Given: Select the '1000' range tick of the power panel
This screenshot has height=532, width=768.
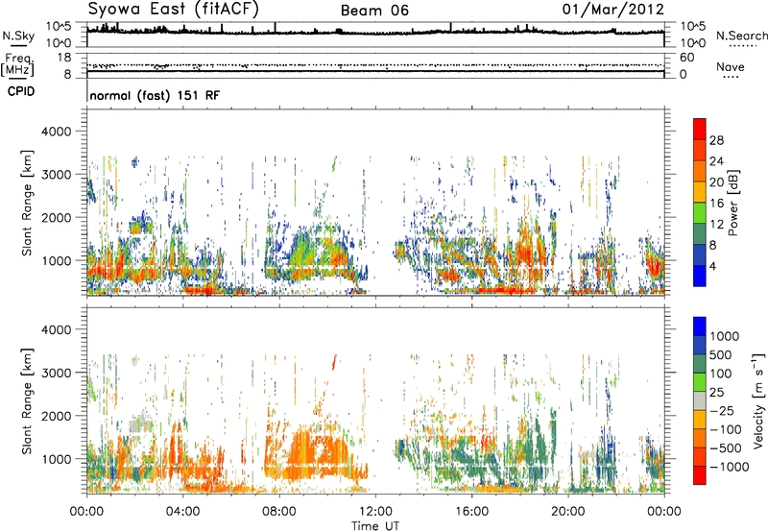Looking at the screenshot, I should coord(57,260).
